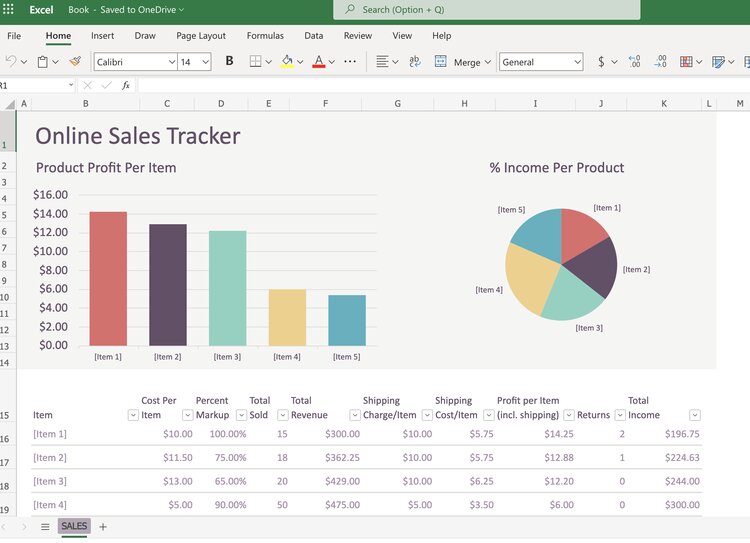
Task: Toggle Wrap Text icon
Action: (415, 61)
